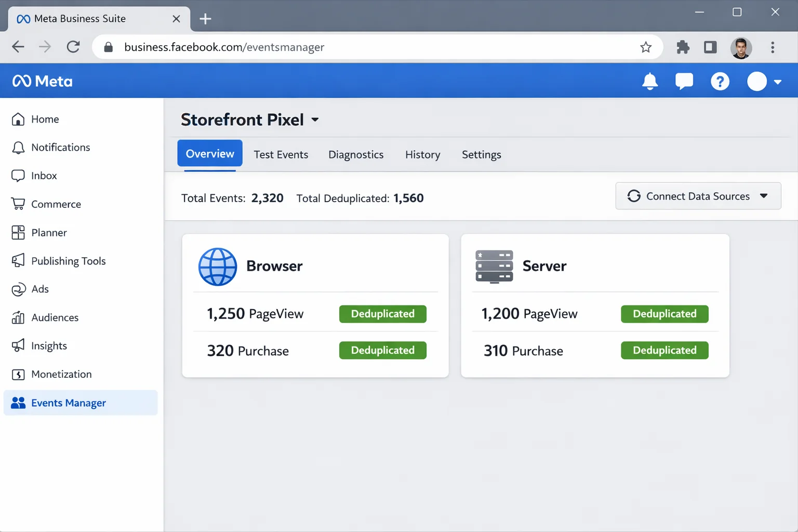This screenshot has width=798, height=532.
Task: Open the Connect Data Sources dropdown arrow
Action: [763, 196]
